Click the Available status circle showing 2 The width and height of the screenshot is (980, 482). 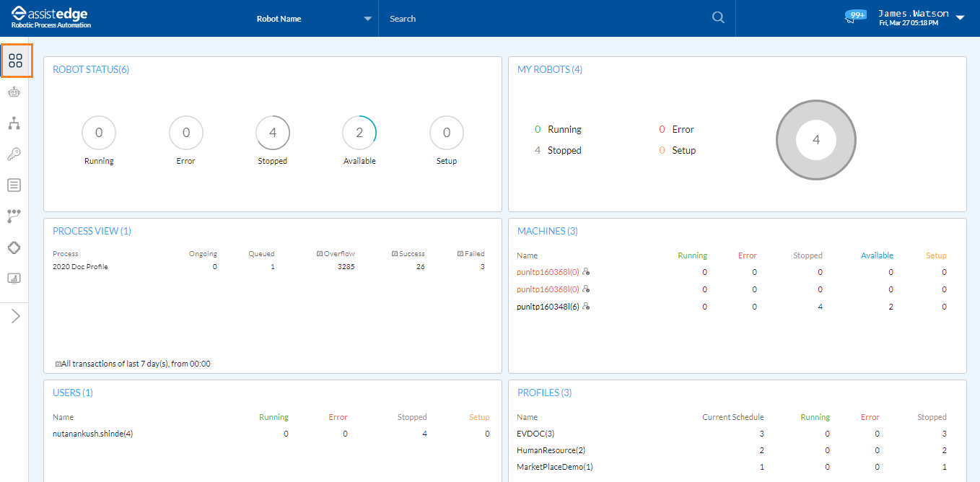coord(359,133)
